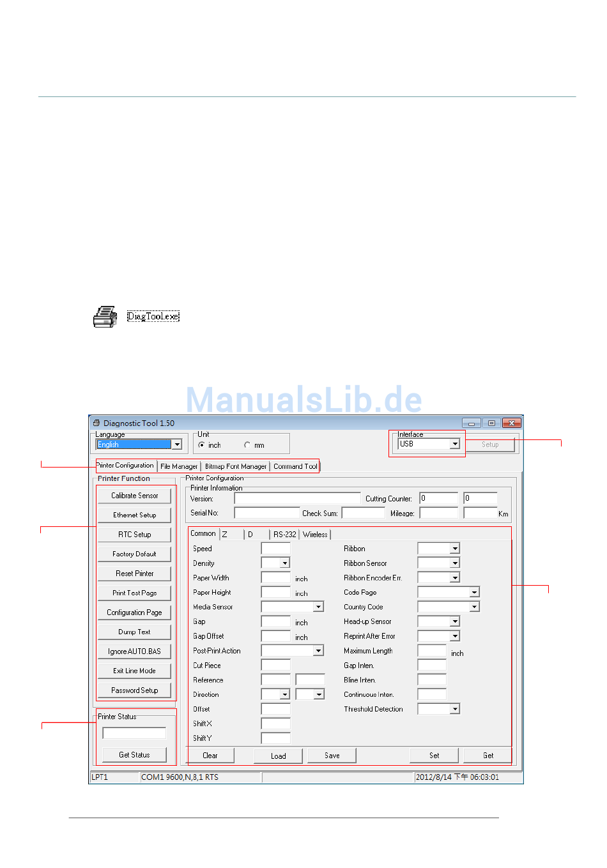Open the Language dropdown
The height and width of the screenshot is (868, 607).
pos(177,445)
